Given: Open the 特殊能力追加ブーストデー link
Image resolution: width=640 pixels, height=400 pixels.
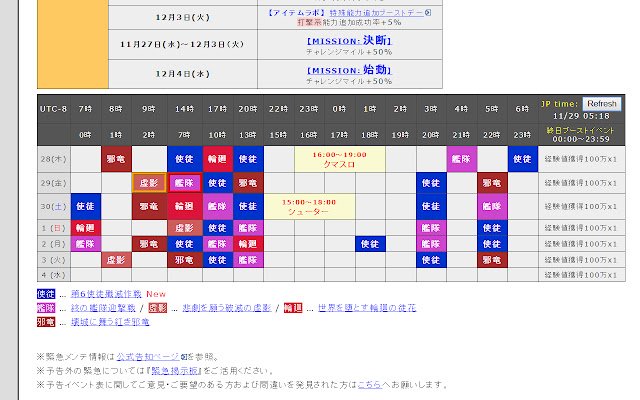Looking at the screenshot, I should (x=377, y=13).
